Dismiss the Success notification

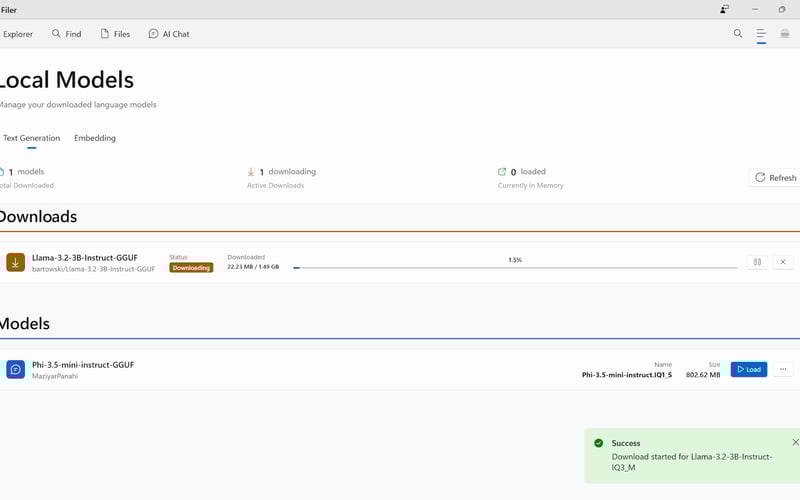click(x=795, y=442)
